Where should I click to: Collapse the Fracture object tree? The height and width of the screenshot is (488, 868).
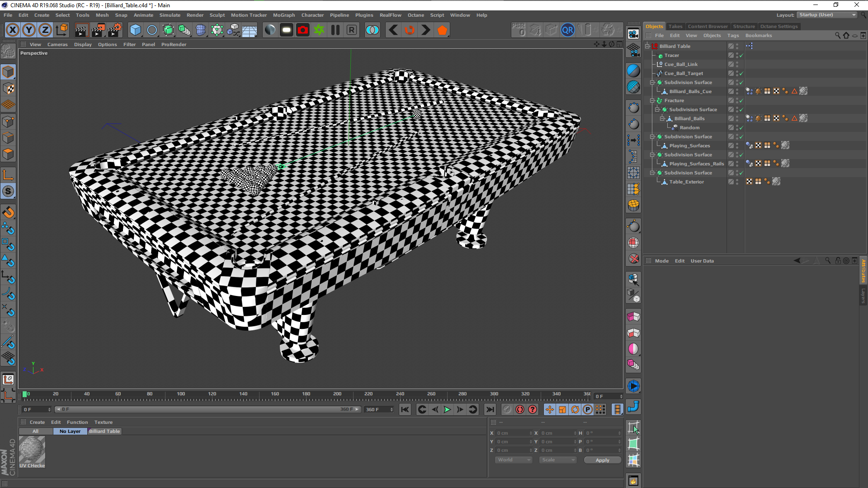point(652,100)
